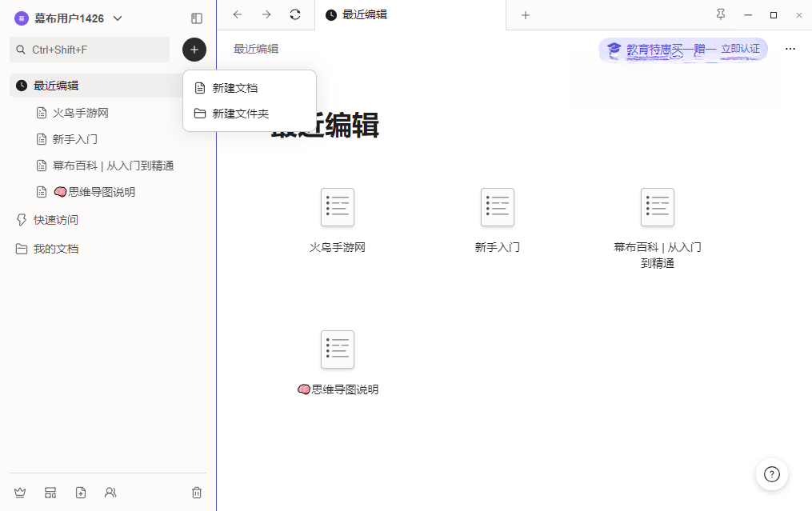Open the trash bin icon
Screen dimensions: 812x511
(197, 493)
